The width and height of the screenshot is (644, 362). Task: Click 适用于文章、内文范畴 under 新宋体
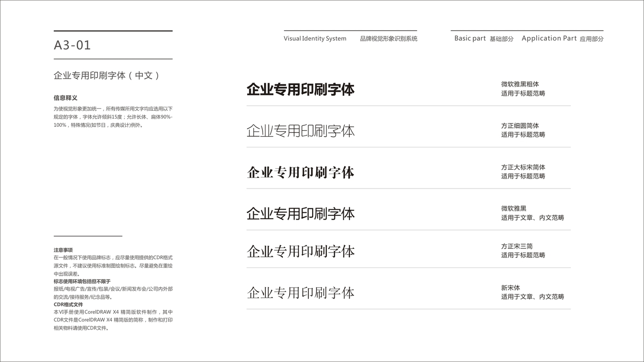pos(533,296)
